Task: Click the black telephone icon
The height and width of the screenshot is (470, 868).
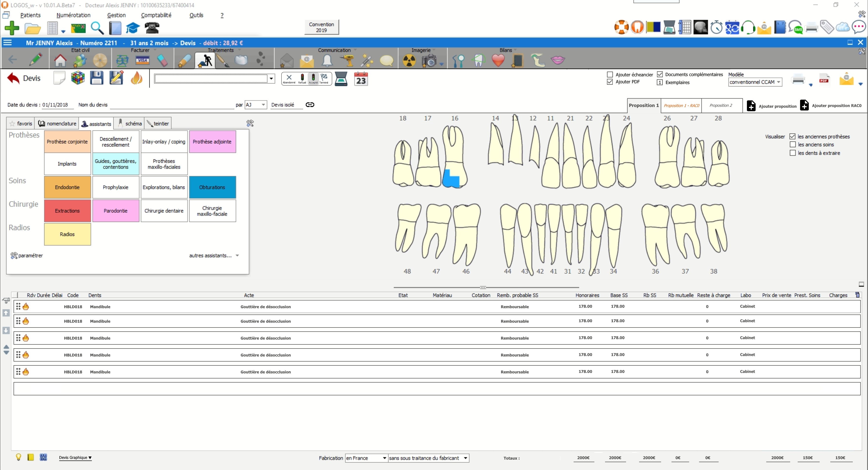Action: pyautogui.click(x=152, y=28)
